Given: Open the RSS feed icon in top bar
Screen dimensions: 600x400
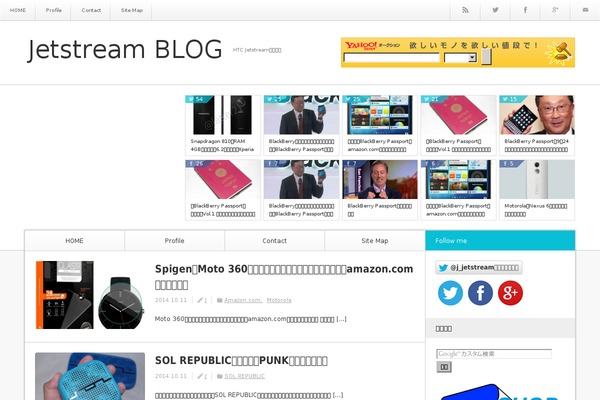Looking at the screenshot, I should pos(465,10).
